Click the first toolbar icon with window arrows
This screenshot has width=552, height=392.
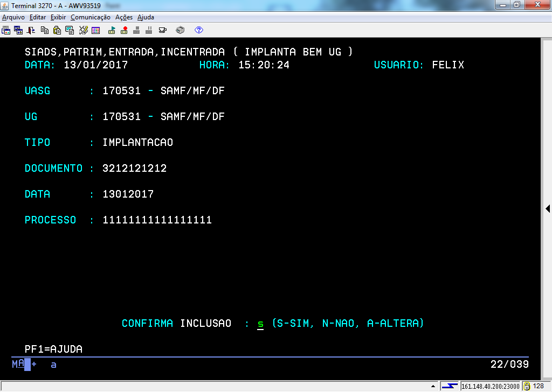6,30
